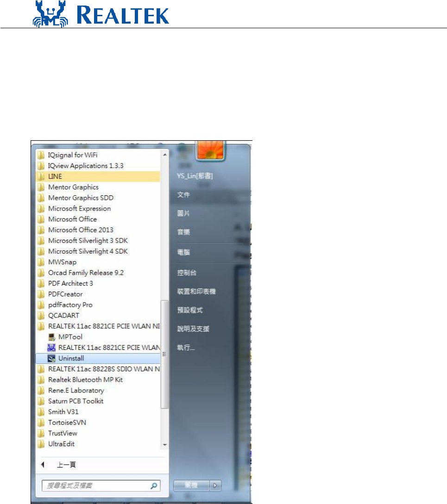Open 文件 documents link
Viewport: 447px width, 504px height.
pyautogui.click(x=183, y=195)
